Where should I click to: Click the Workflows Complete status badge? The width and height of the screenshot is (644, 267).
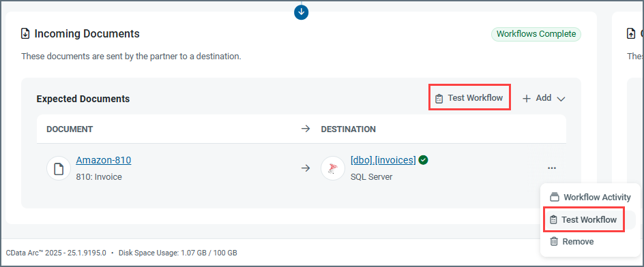(x=536, y=34)
